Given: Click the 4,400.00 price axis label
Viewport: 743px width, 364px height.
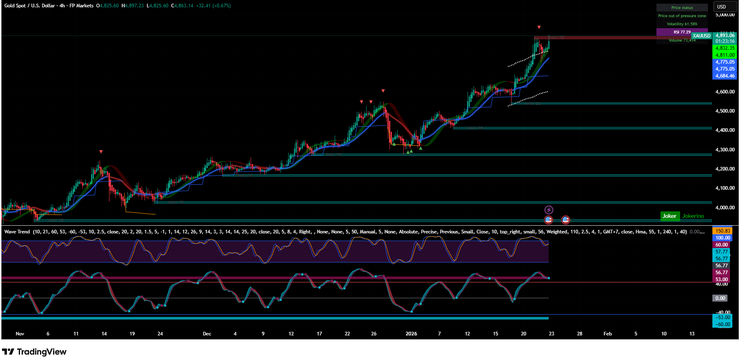Looking at the screenshot, I should tap(726, 130).
